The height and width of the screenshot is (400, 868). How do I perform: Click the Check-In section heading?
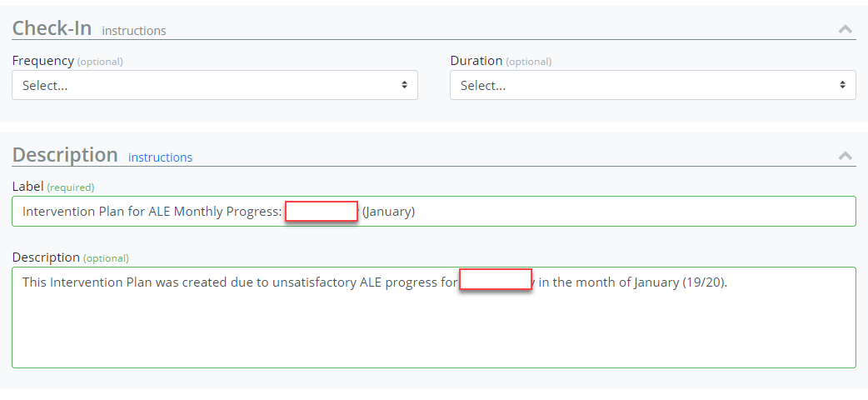[52, 28]
